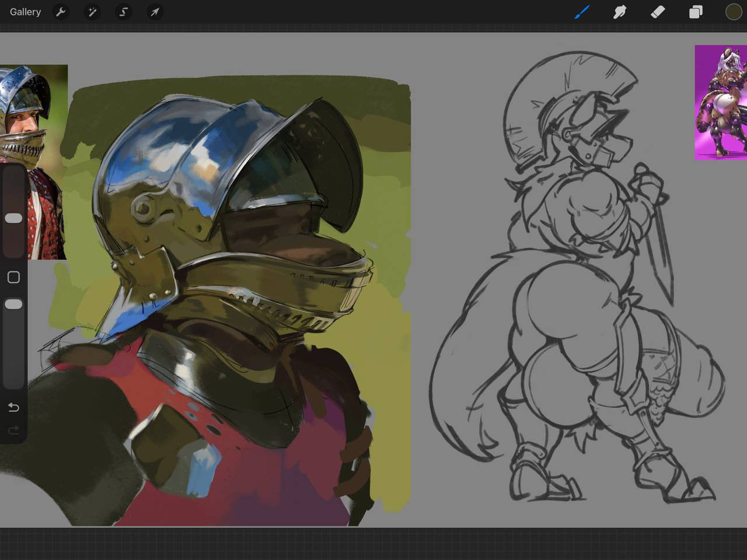Activate the Selection tool
The image size is (747, 560).
point(124,12)
